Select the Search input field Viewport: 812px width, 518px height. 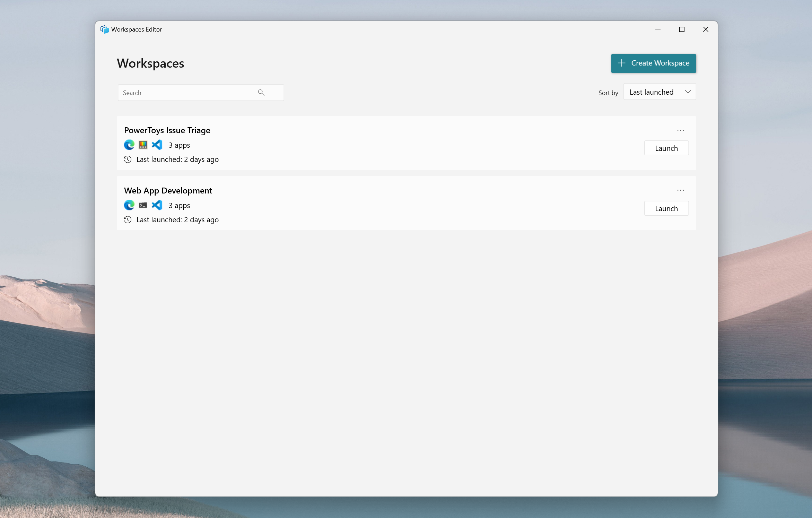coord(200,92)
